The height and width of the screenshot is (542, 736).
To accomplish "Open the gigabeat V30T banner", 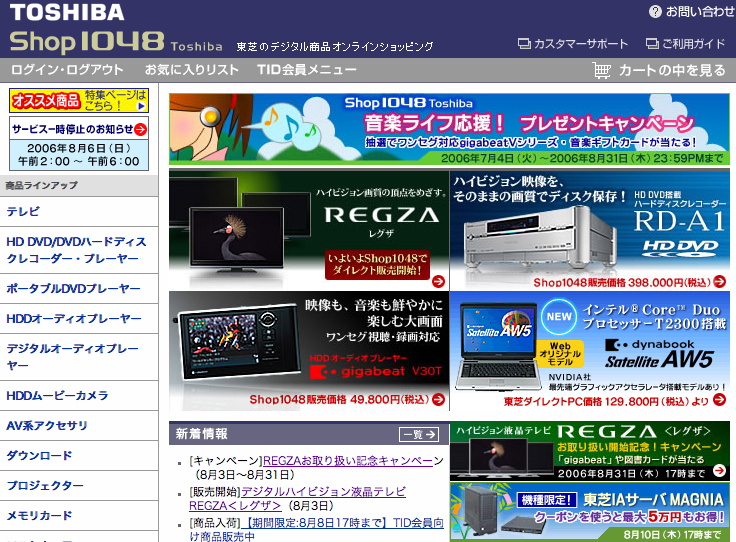I will pyautogui.click(x=309, y=351).
